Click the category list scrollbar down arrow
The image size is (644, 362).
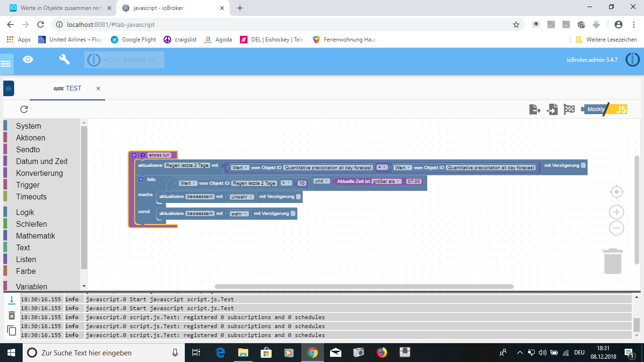click(x=84, y=286)
